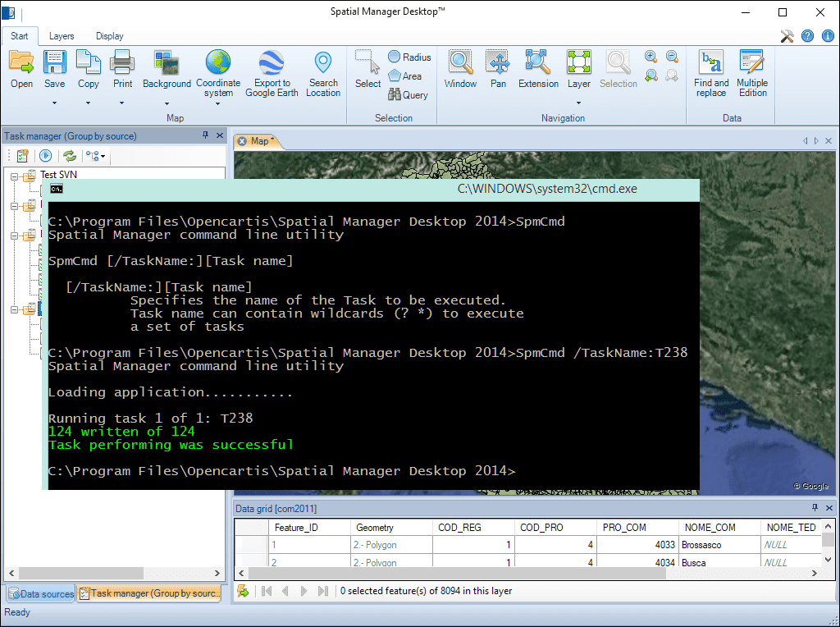Viewport: 840px width, 627px height.
Task: Click the new task icon in Task manager toolbar
Action: [22, 156]
